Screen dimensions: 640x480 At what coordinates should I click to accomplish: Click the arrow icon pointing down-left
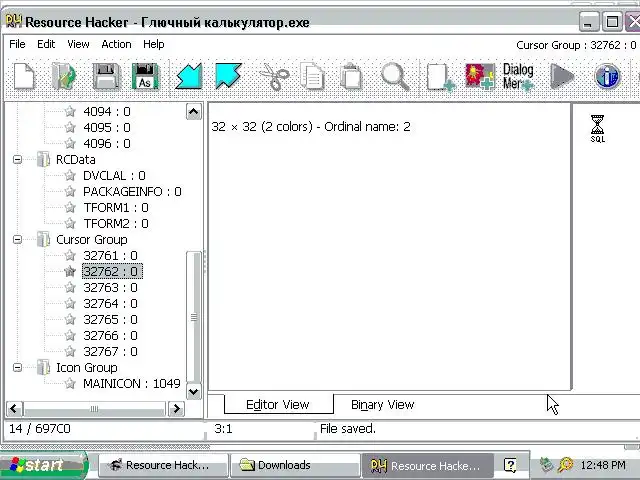click(189, 76)
